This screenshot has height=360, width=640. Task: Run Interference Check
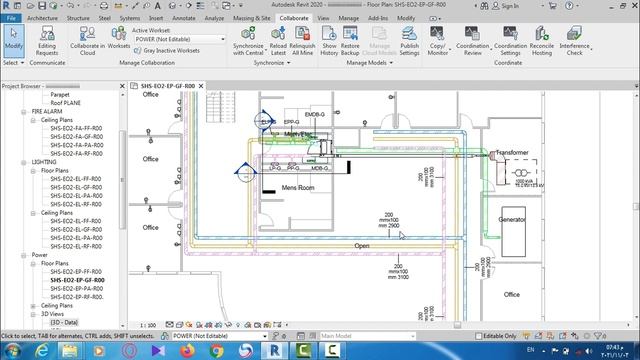point(574,41)
